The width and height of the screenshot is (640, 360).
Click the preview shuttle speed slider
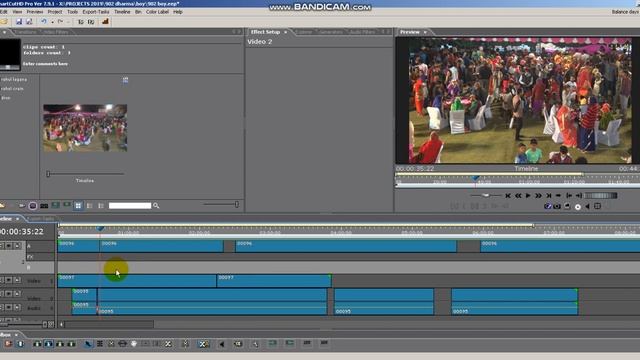[485, 196]
